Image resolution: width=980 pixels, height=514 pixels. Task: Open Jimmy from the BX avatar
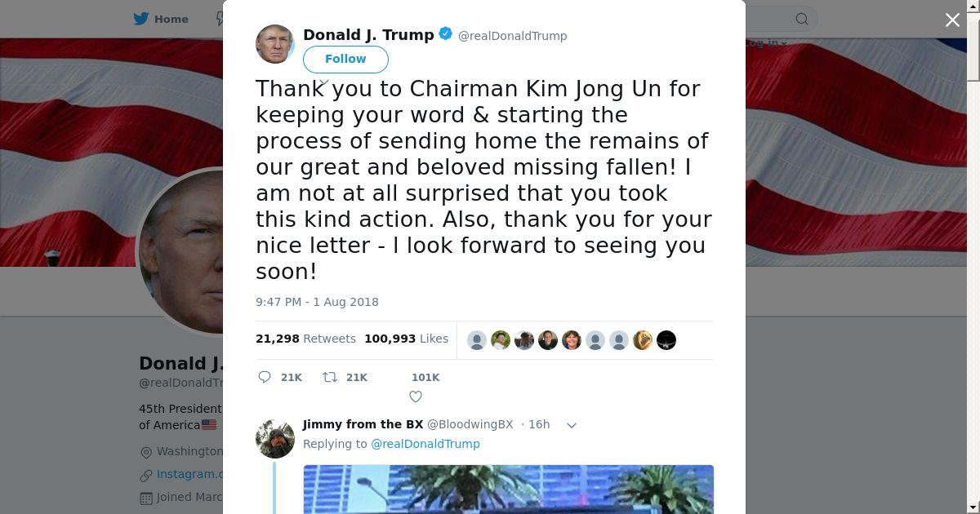click(275, 439)
